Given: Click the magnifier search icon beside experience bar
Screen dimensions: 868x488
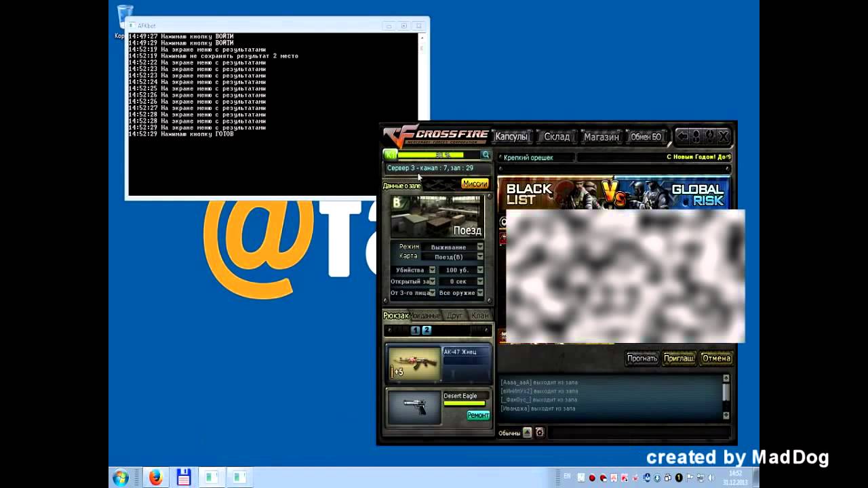Looking at the screenshot, I should pos(486,155).
